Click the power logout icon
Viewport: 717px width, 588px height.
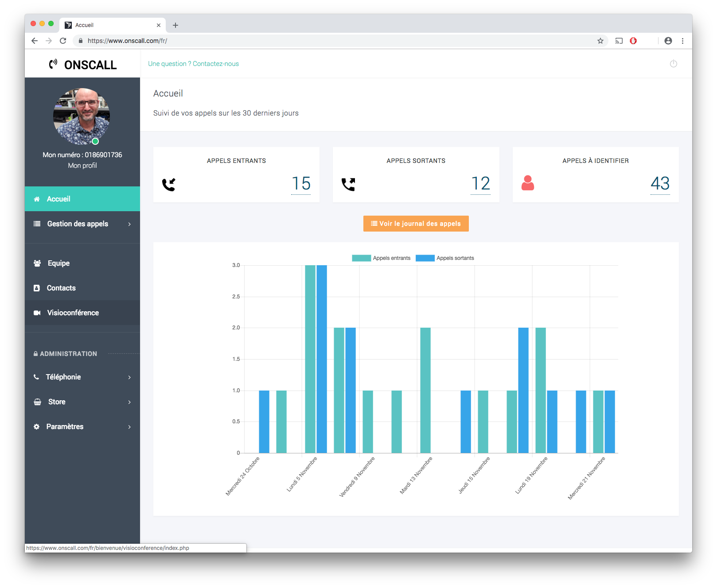tap(673, 64)
